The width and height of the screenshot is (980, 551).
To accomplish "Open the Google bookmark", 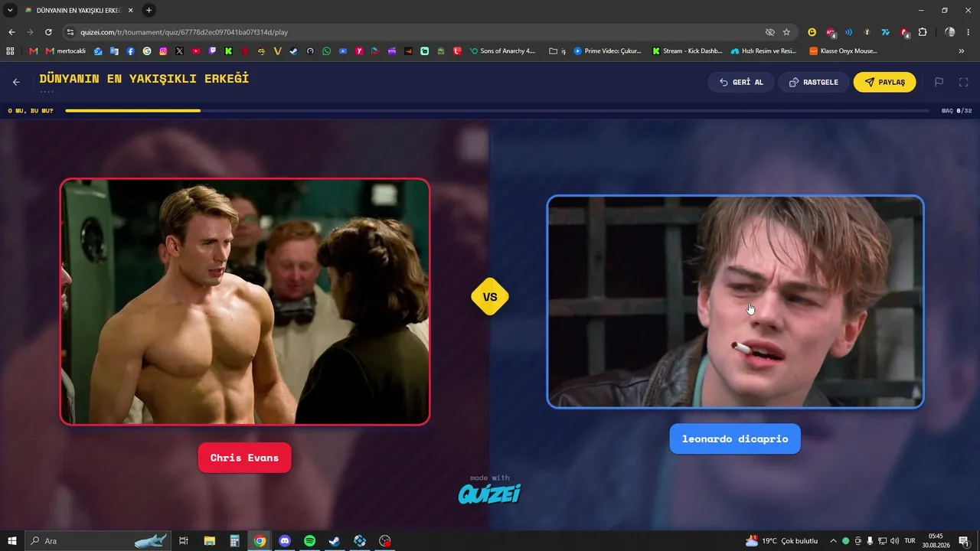I will pos(147,51).
